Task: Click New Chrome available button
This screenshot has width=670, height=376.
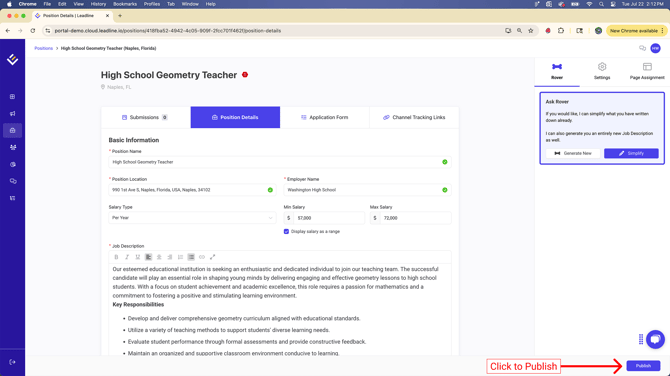Action: [x=637, y=31]
